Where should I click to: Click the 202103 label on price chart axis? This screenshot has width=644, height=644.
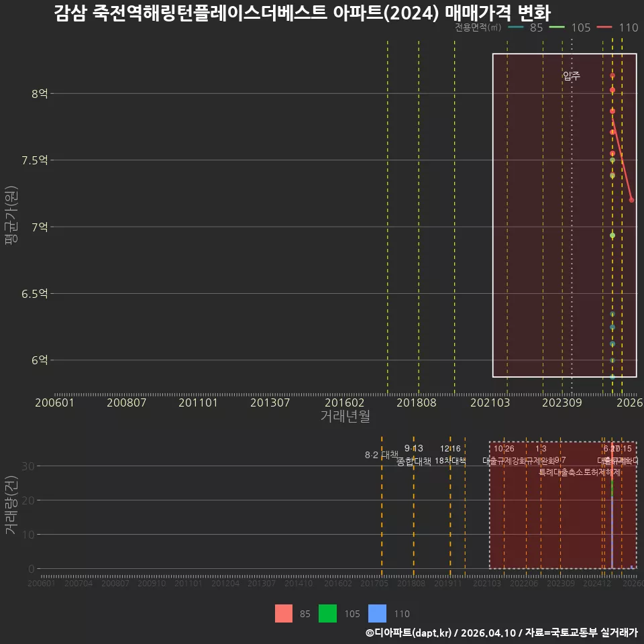point(490,402)
